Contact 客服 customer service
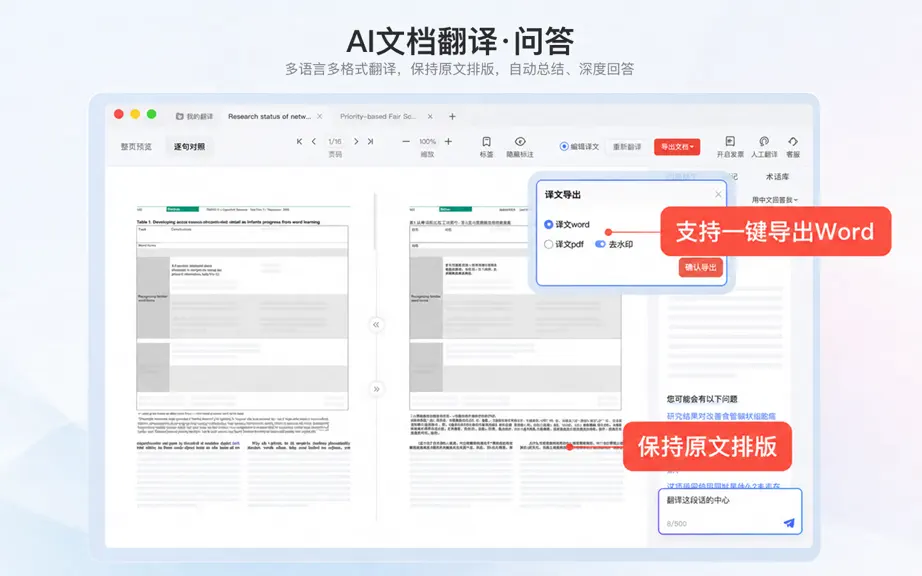Viewport: 922px width, 576px height. pos(793,146)
